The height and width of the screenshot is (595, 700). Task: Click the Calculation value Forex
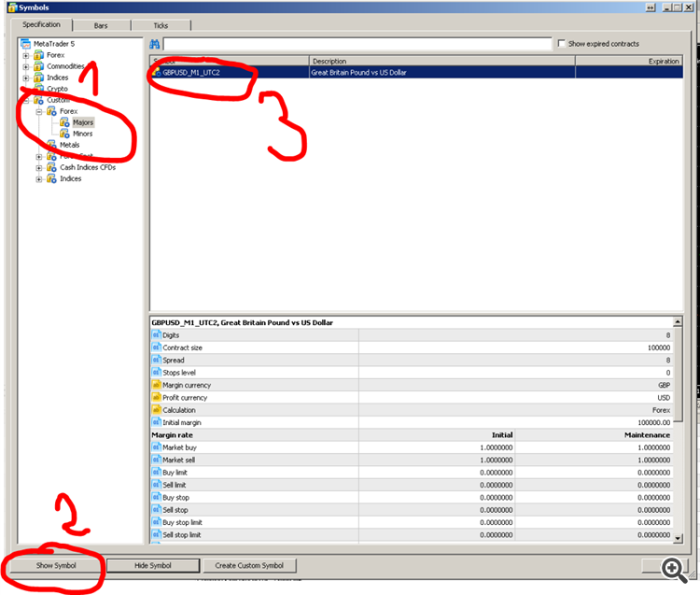pyautogui.click(x=661, y=410)
